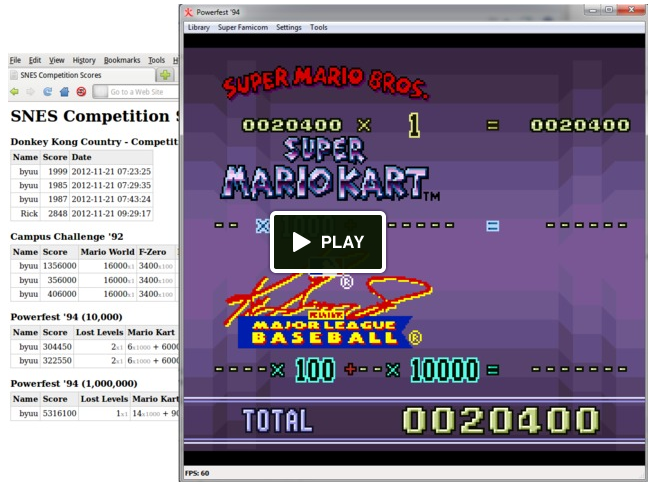Screen dimensions: 657x487
Task: Click the Mario World column header
Action: [x=107, y=252]
